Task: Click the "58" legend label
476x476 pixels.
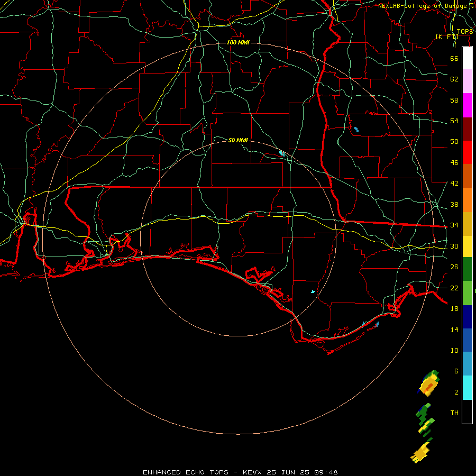Action: [454, 100]
